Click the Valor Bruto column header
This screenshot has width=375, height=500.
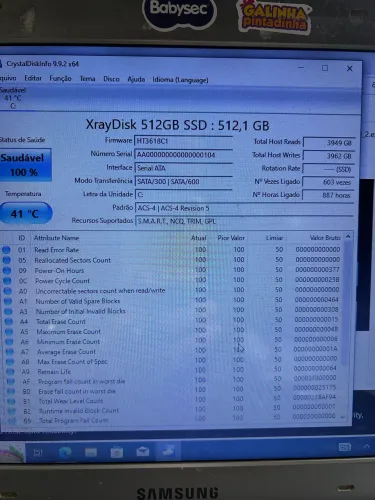[x=325, y=238]
